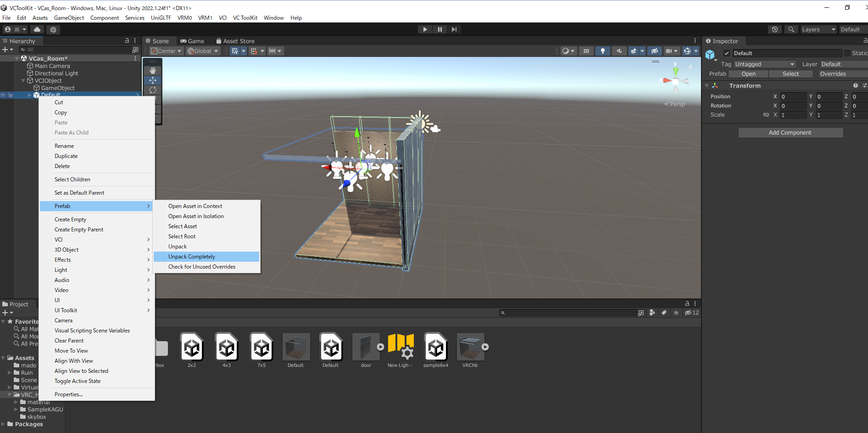Click the Position X input field

coord(793,96)
